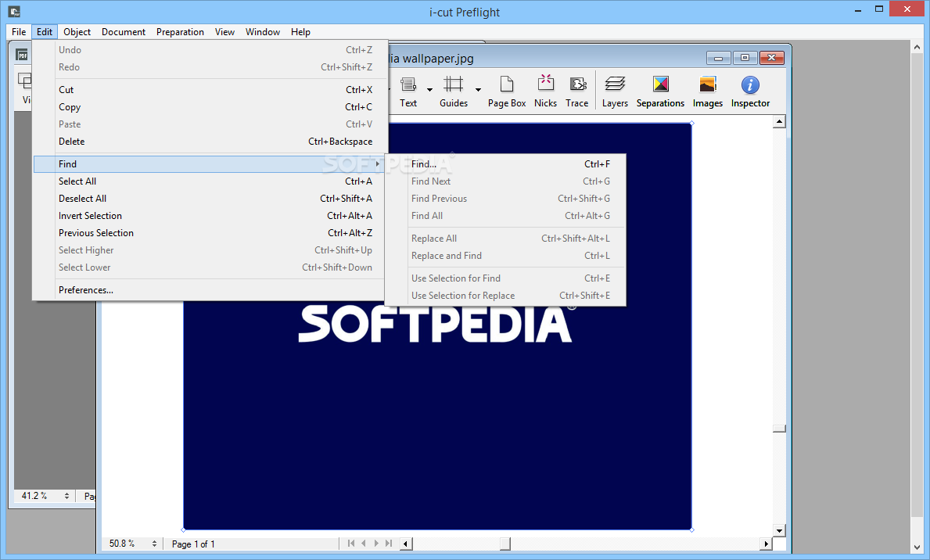Image resolution: width=930 pixels, height=560 pixels.
Task: Click main window scroll down arrow
Action: pyautogui.click(x=917, y=547)
